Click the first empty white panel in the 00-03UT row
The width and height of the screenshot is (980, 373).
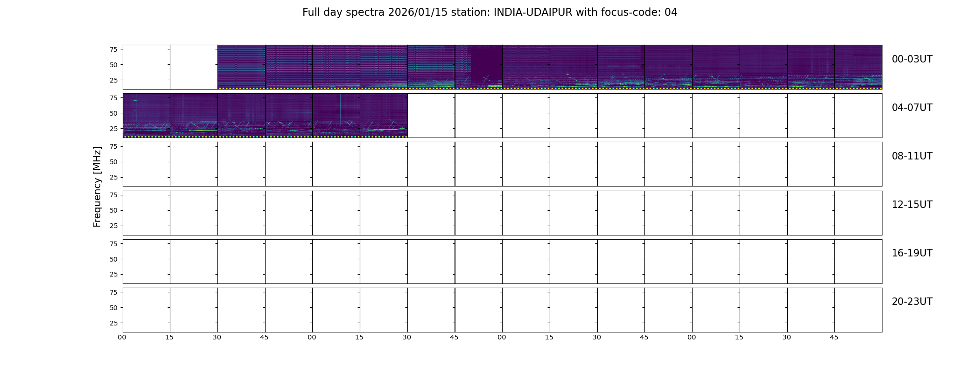[147, 67]
